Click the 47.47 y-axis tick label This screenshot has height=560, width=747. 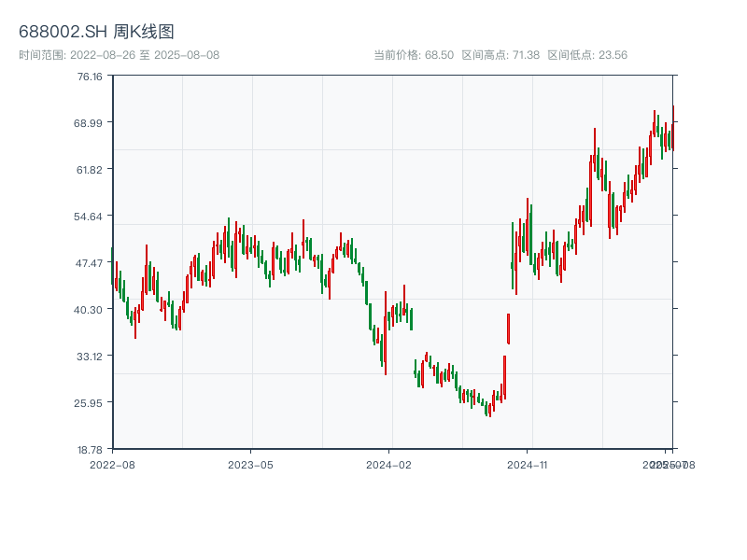pyautogui.click(x=90, y=263)
